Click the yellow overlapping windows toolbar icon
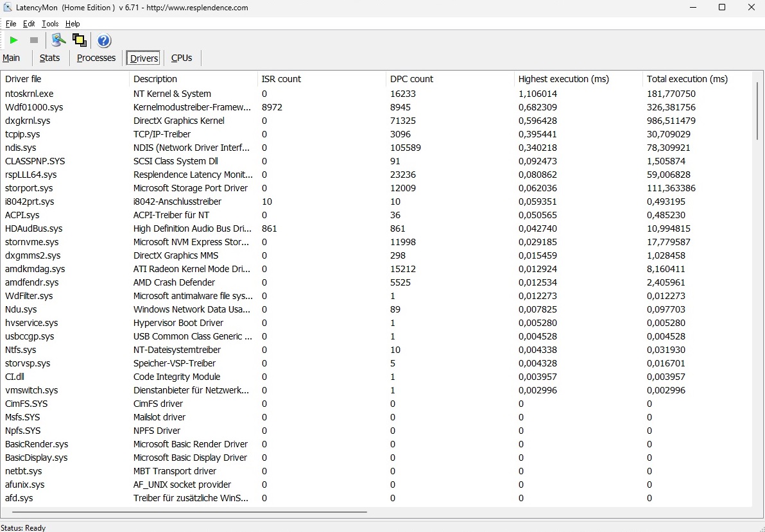 click(x=80, y=40)
